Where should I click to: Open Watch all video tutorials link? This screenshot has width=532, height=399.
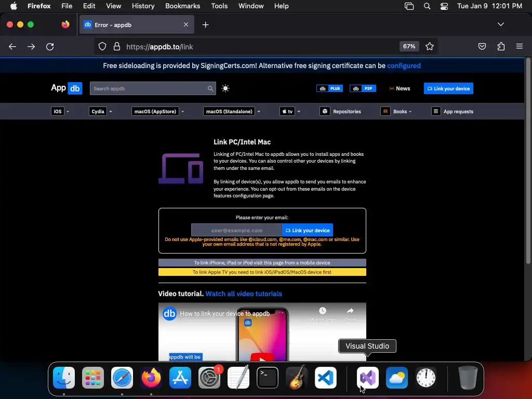[244, 294]
